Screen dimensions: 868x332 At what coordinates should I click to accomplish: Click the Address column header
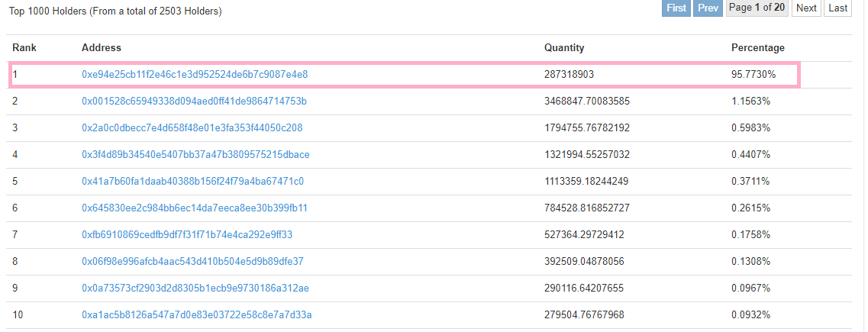[x=102, y=48]
